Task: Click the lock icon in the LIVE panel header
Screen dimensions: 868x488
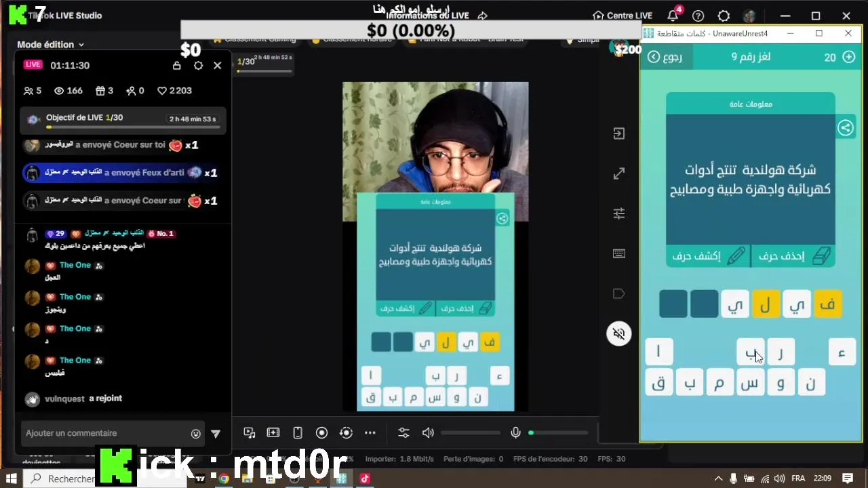Action: [176, 66]
